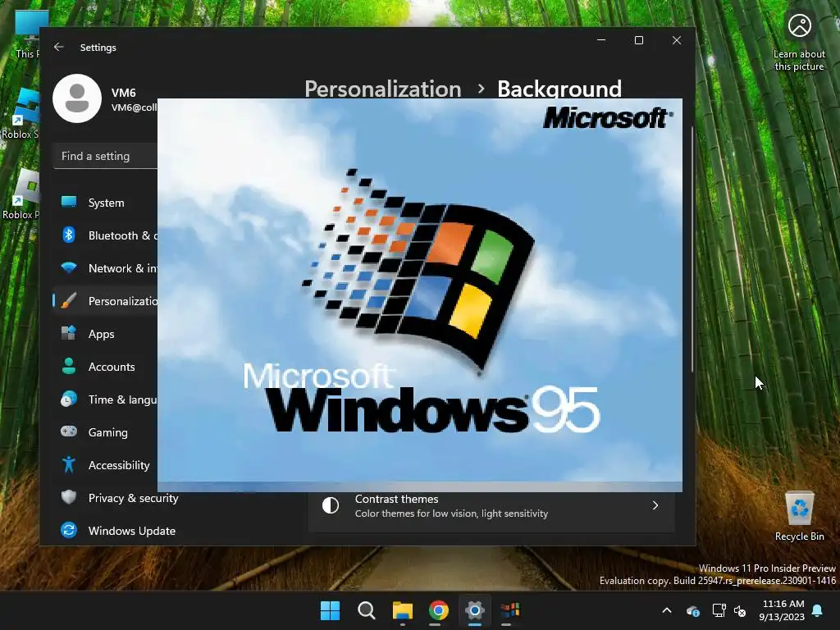Screen dimensions: 840x630
Task: Open Bluetooth & devices settings
Action: pyautogui.click(x=106, y=235)
